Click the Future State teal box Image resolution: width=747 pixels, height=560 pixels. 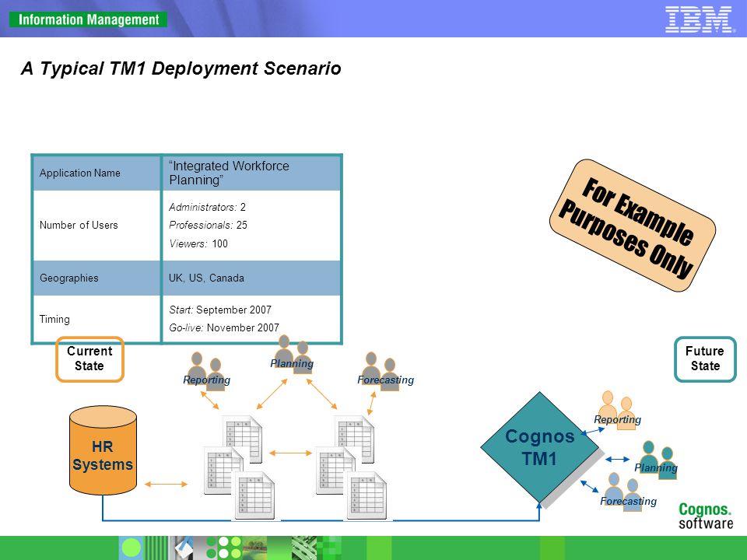[705, 359]
